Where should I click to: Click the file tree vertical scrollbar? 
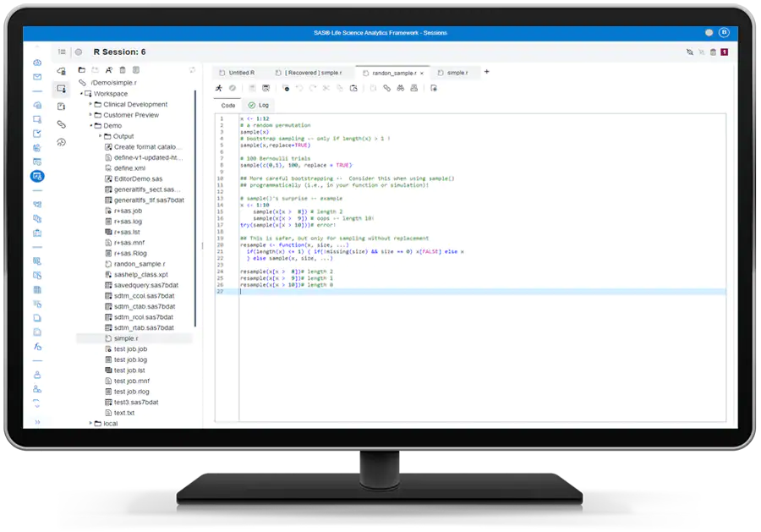[195, 208]
